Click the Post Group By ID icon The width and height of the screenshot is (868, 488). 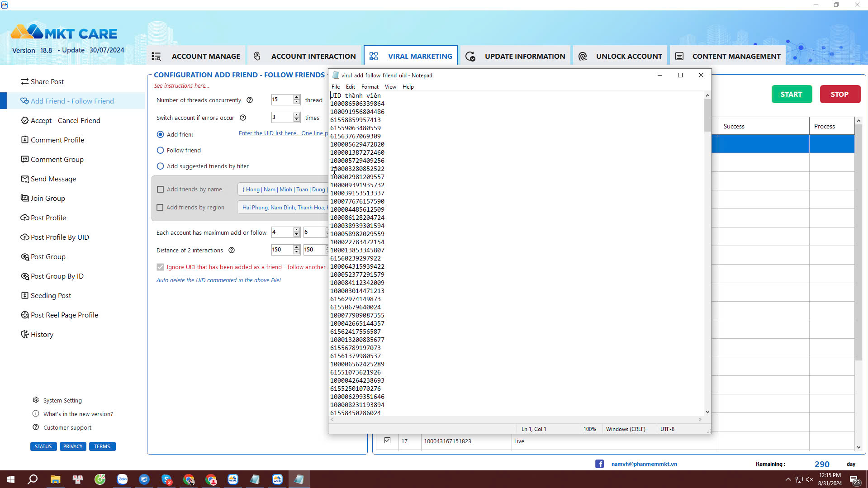pyautogui.click(x=25, y=276)
